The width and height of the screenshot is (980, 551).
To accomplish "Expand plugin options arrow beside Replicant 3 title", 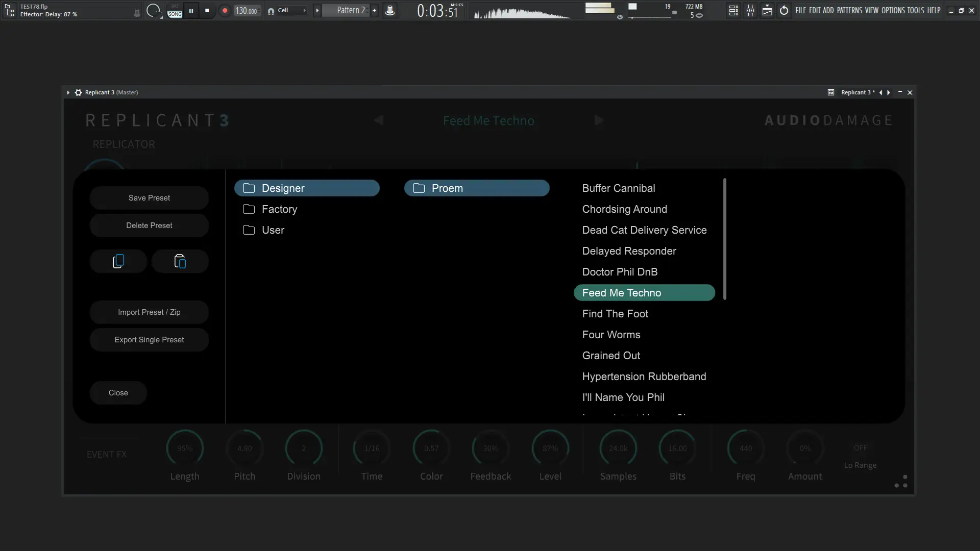I will pyautogui.click(x=68, y=92).
